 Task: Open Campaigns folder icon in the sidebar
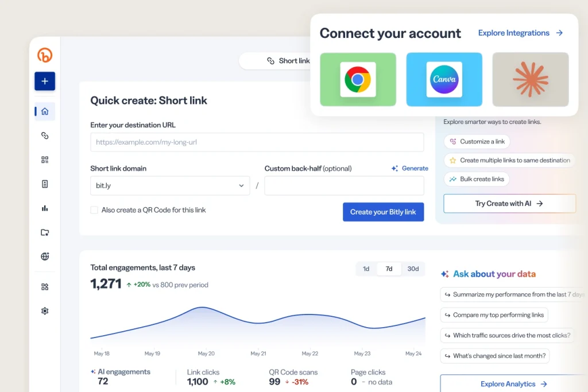[45, 232]
